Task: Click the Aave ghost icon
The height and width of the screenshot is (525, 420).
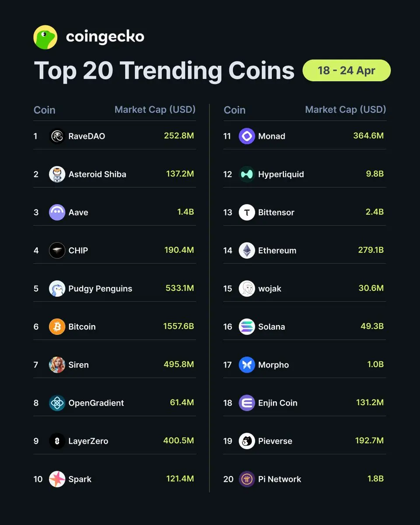Action: point(57,213)
